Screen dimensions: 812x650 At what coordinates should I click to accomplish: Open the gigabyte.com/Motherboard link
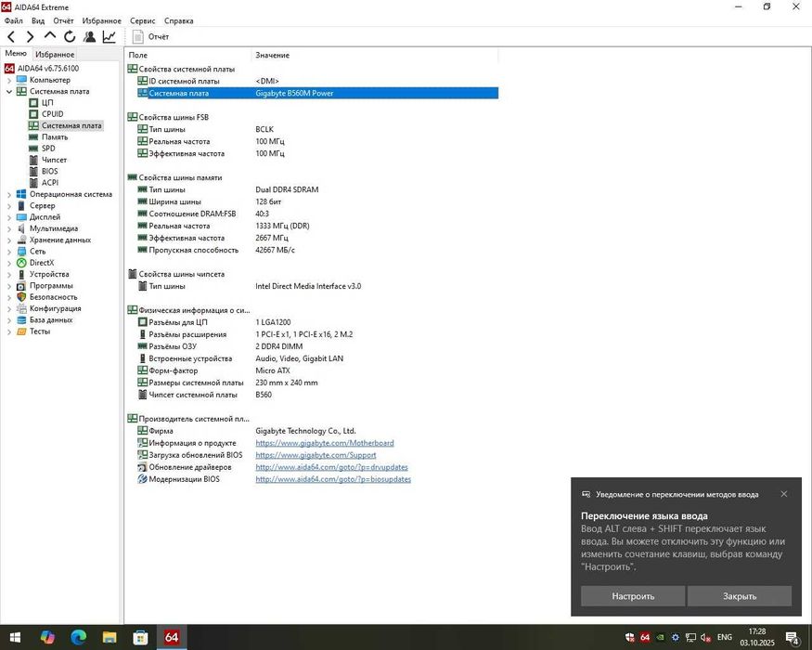coord(325,443)
